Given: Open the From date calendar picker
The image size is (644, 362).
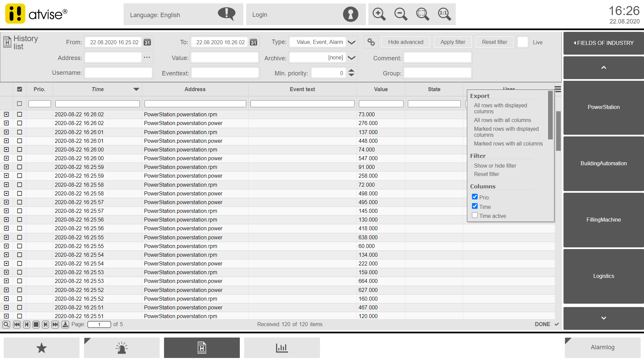Looking at the screenshot, I should (147, 42).
